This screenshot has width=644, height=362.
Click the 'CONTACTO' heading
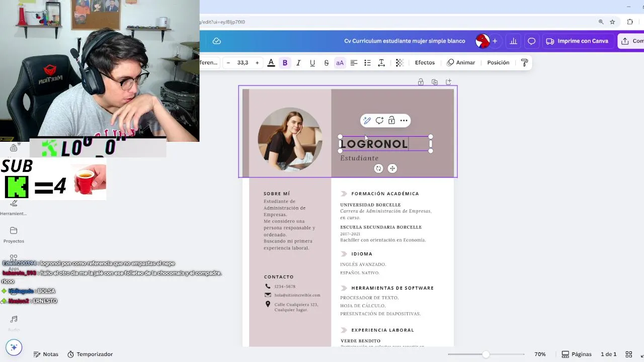click(x=279, y=277)
